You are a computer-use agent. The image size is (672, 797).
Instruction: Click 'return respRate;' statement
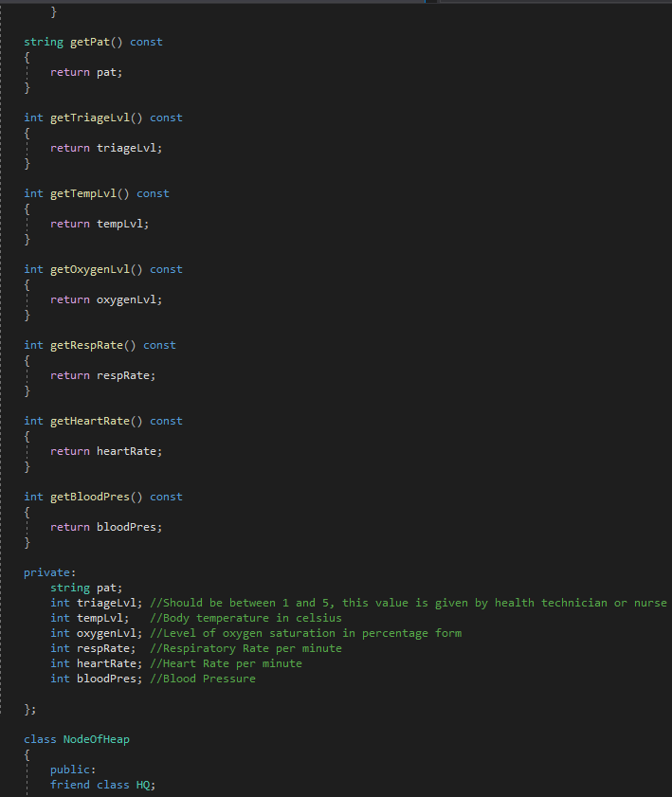point(102,375)
